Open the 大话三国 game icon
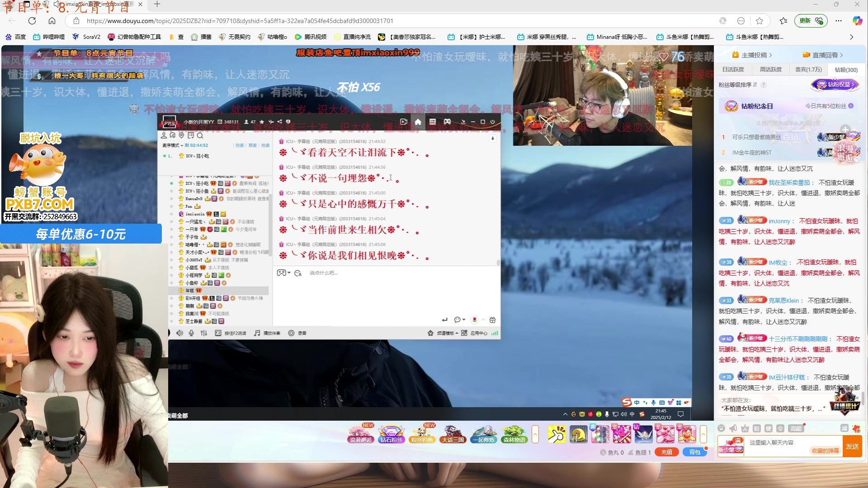The height and width of the screenshot is (488, 868). (x=453, y=434)
